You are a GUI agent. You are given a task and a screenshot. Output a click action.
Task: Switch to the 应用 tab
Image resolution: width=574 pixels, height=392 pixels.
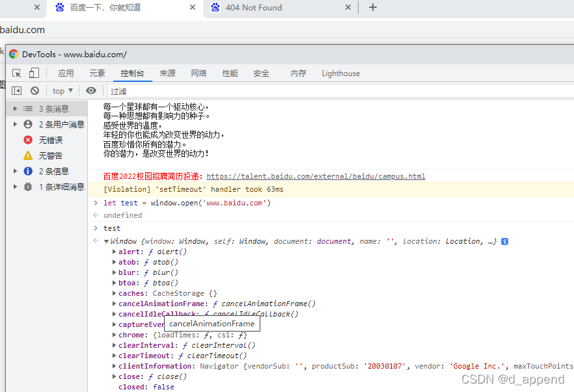(x=66, y=73)
